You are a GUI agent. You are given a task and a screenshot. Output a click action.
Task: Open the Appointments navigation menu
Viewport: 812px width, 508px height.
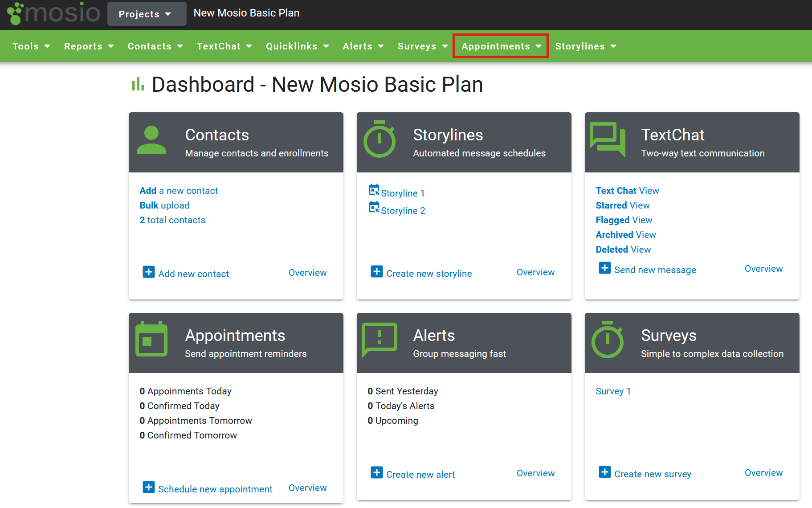(x=501, y=46)
